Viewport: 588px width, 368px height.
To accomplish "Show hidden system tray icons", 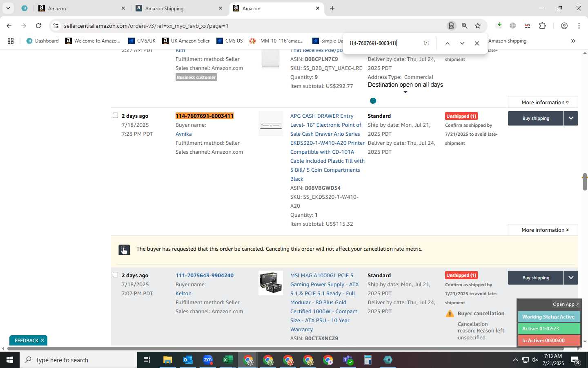I will point(515,360).
